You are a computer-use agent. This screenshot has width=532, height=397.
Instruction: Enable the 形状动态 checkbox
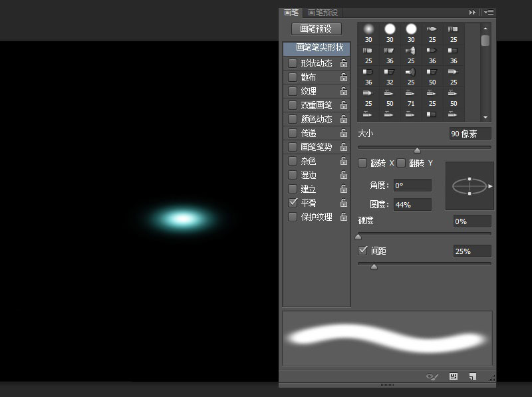[x=293, y=63]
